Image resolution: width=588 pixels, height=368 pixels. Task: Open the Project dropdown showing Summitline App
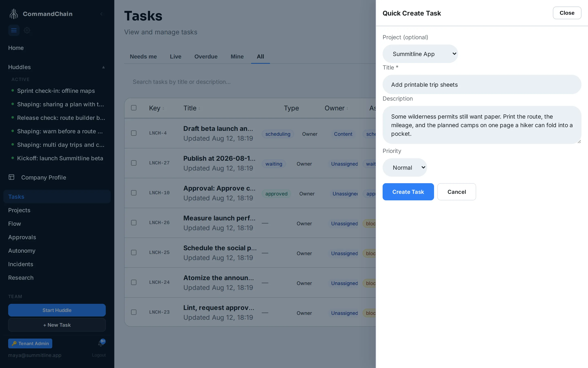tap(420, 54)
